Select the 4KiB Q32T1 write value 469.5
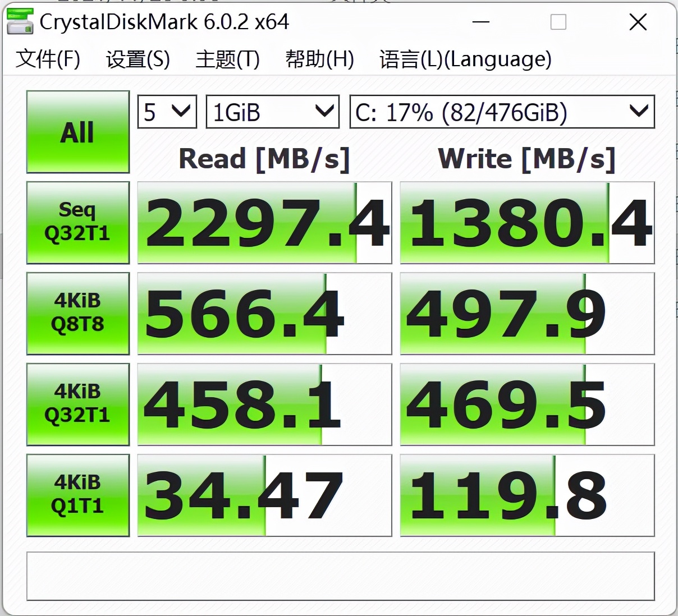 click(x=528, y=404)
